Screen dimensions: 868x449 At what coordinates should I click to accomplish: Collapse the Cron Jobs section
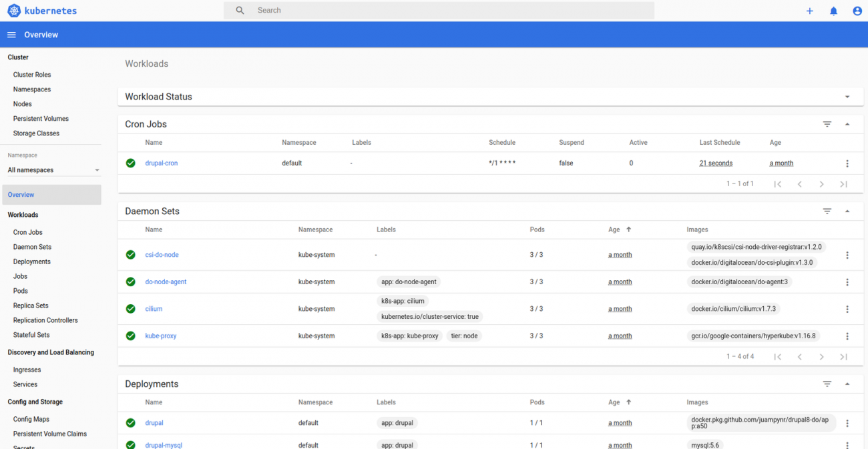click(847, 124)
